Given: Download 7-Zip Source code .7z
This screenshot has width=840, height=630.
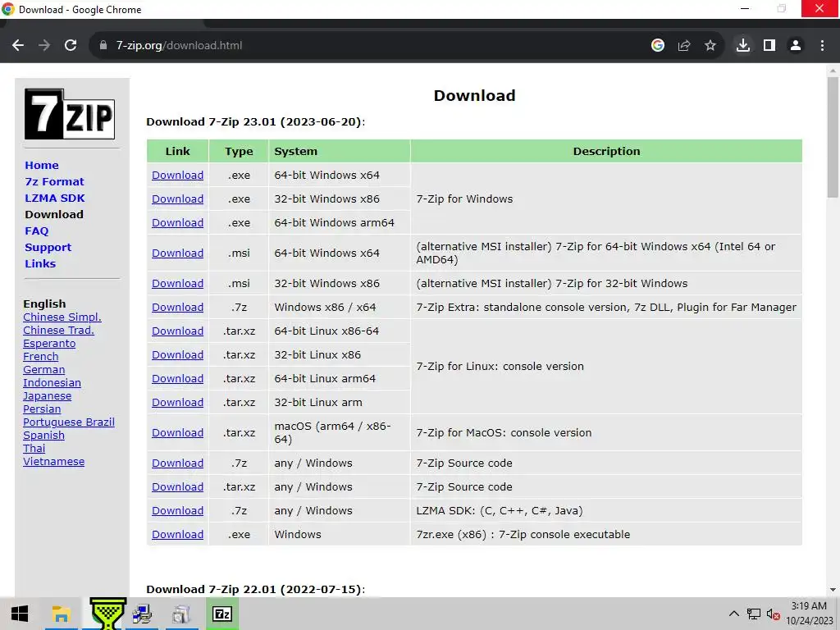Looking at the screenshot, I should pos(177,463).
